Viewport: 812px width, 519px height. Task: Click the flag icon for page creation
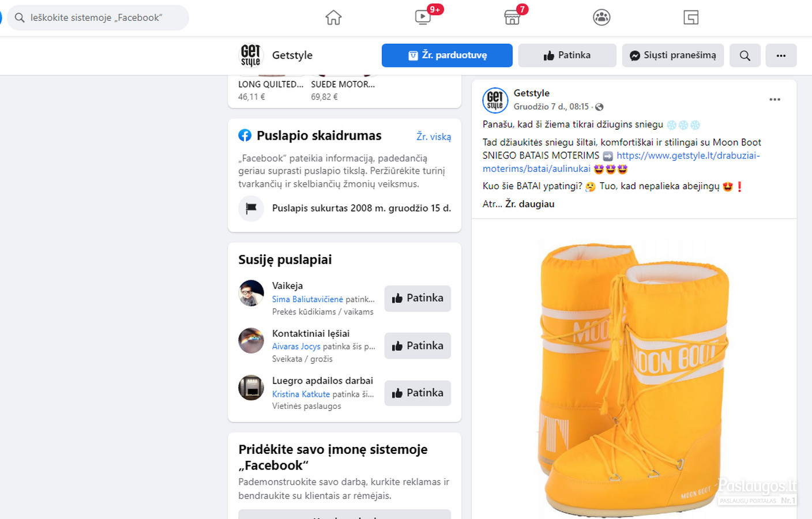click(x=251, y=208)
